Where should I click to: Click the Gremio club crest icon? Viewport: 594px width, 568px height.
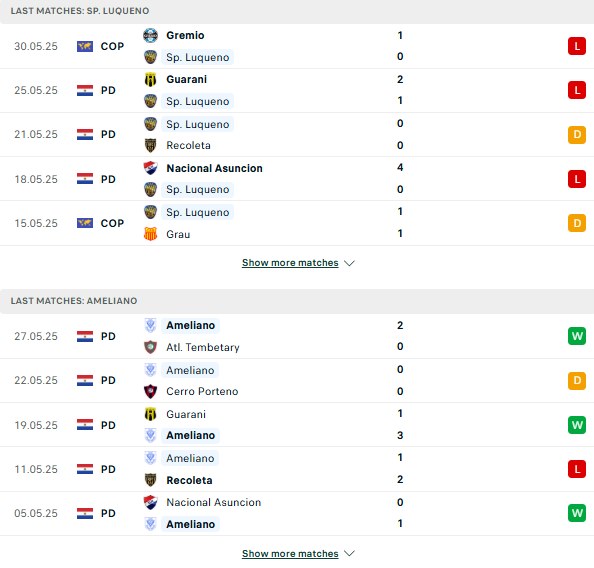[x=150, y=35]
